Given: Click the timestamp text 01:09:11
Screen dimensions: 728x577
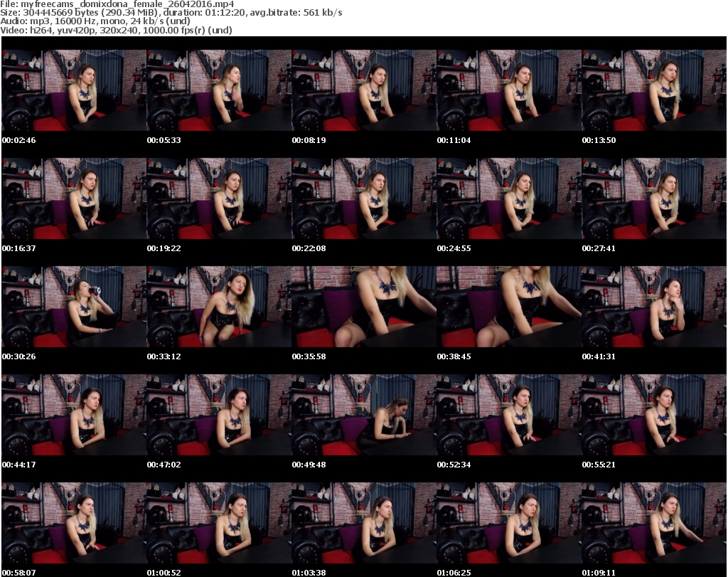Looking at the screenshot, I should click(599, 573).
